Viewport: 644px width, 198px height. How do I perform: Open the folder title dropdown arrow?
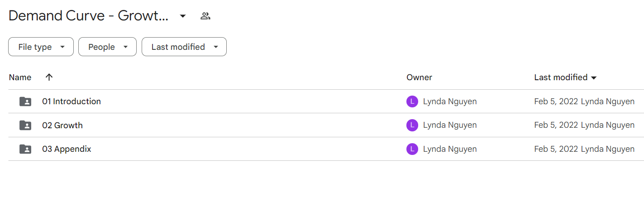pos(183,16)
